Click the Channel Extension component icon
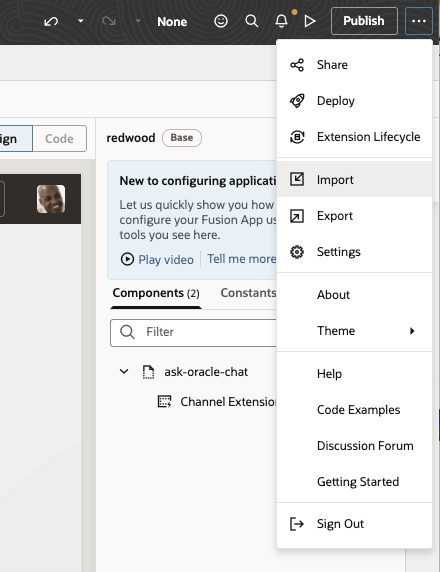Viewport: 440px width, 572px height. 164,402
